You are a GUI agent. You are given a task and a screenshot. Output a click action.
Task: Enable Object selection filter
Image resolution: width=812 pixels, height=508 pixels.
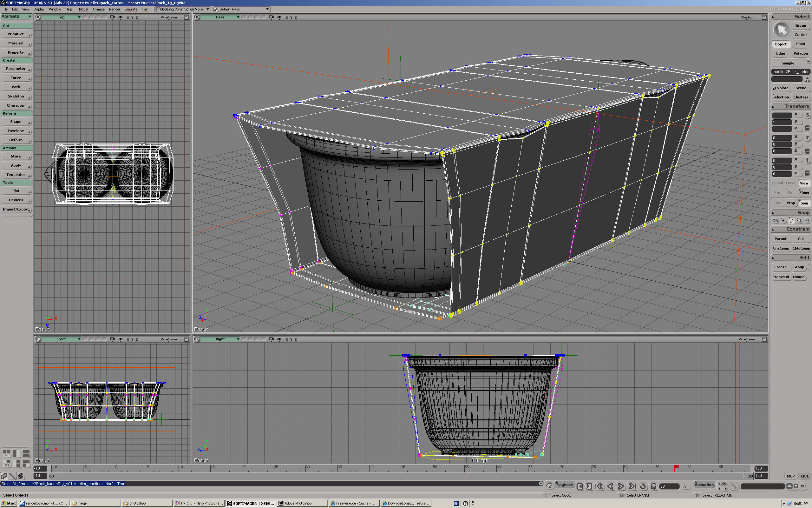click(x=781, y=44)
